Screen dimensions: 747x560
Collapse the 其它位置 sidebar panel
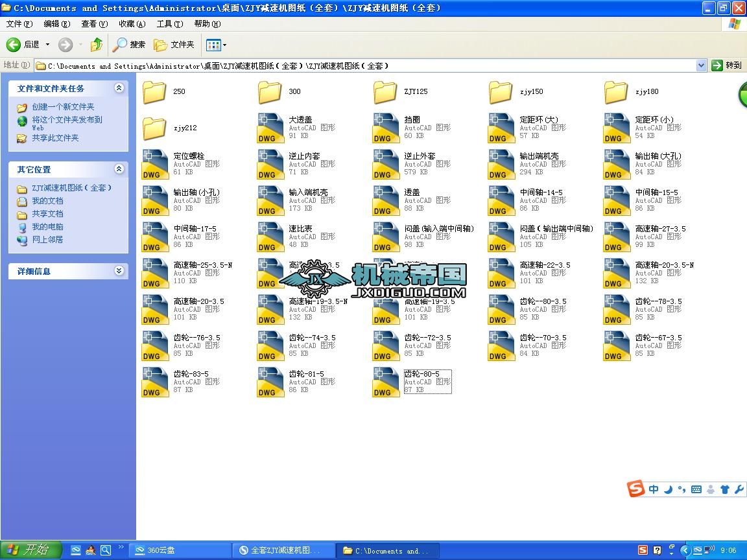(x=119, y=169)
